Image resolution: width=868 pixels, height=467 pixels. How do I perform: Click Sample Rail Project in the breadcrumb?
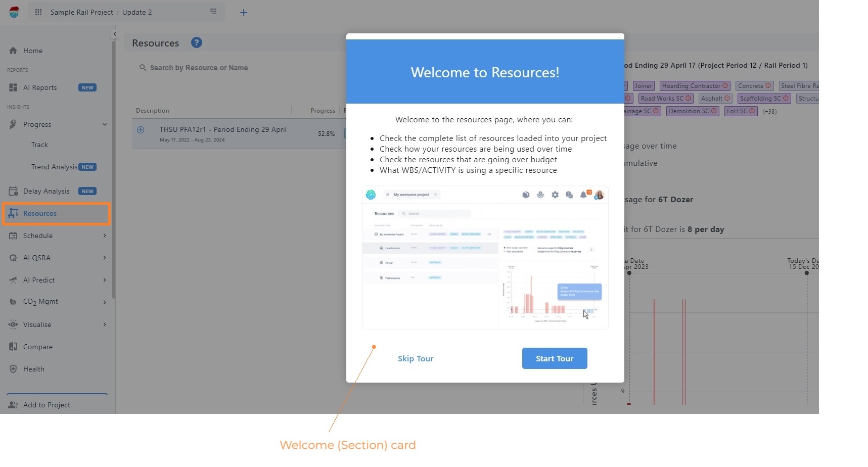[x=82, y=12]
